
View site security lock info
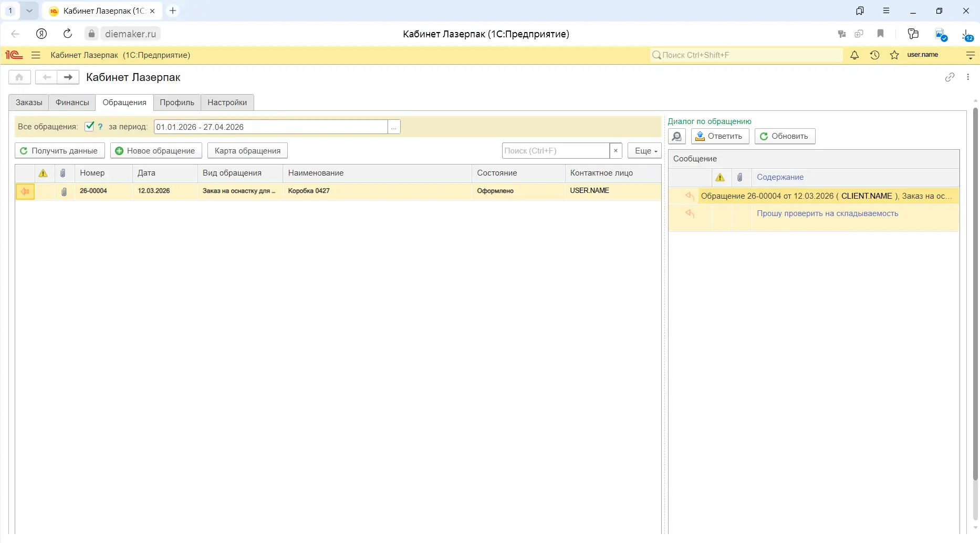point(91,34)
